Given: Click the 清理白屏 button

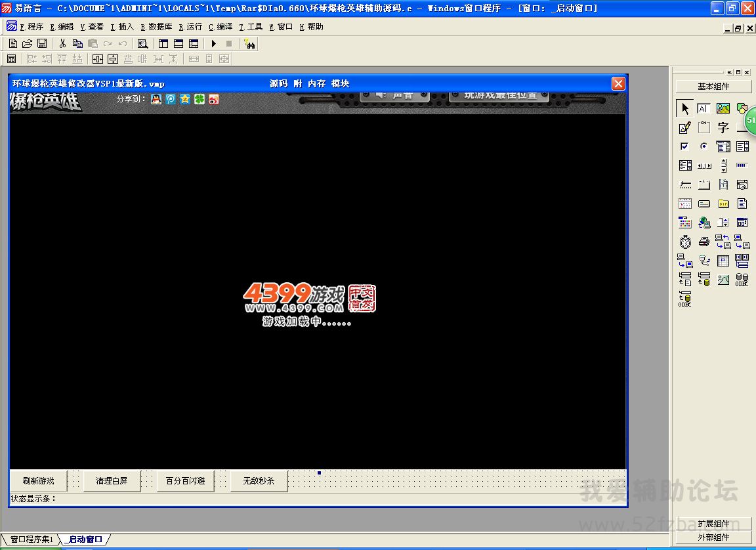Looking at the screenshot, I should (x=112, y=480).
